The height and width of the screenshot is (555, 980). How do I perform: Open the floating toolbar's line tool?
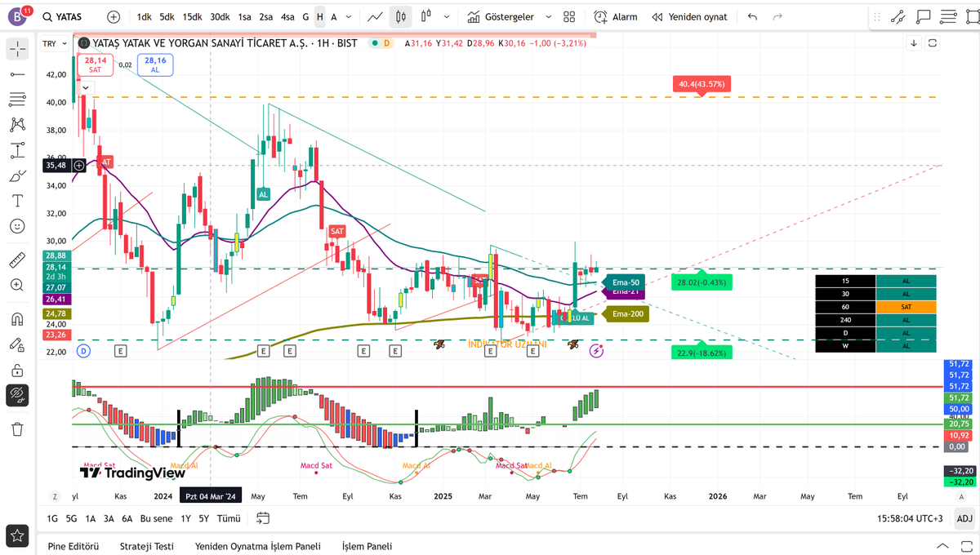tap(899, 16)
